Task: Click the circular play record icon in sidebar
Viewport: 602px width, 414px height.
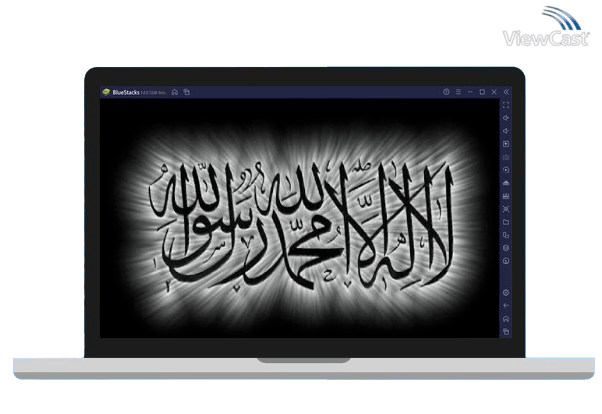Action: pos(506,170)
